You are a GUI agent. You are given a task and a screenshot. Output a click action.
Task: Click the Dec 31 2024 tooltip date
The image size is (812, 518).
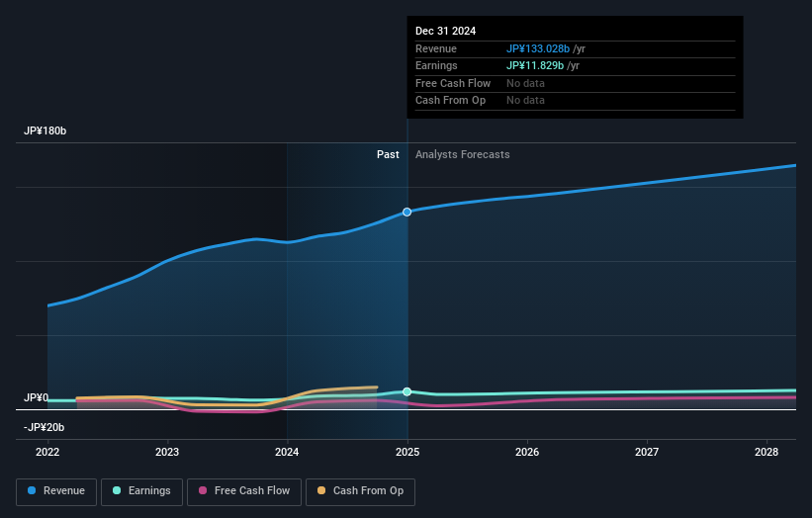pos(445,31)
